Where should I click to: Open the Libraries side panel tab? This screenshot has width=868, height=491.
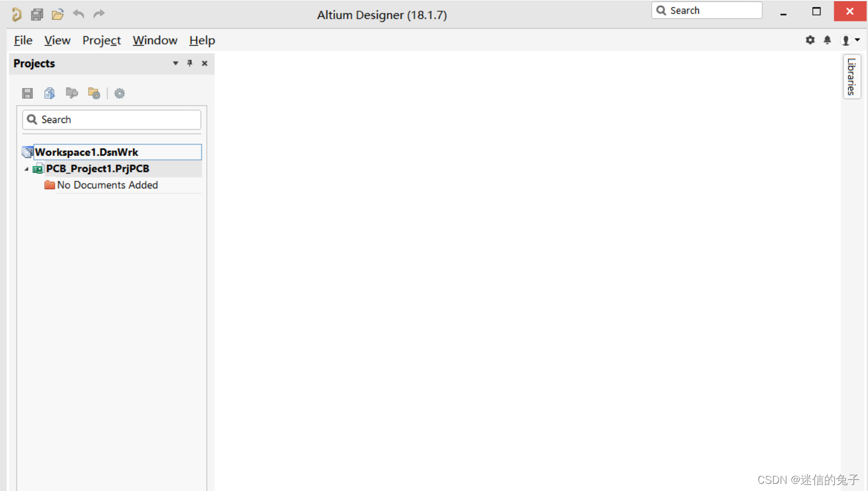click(x=851, y=77)
